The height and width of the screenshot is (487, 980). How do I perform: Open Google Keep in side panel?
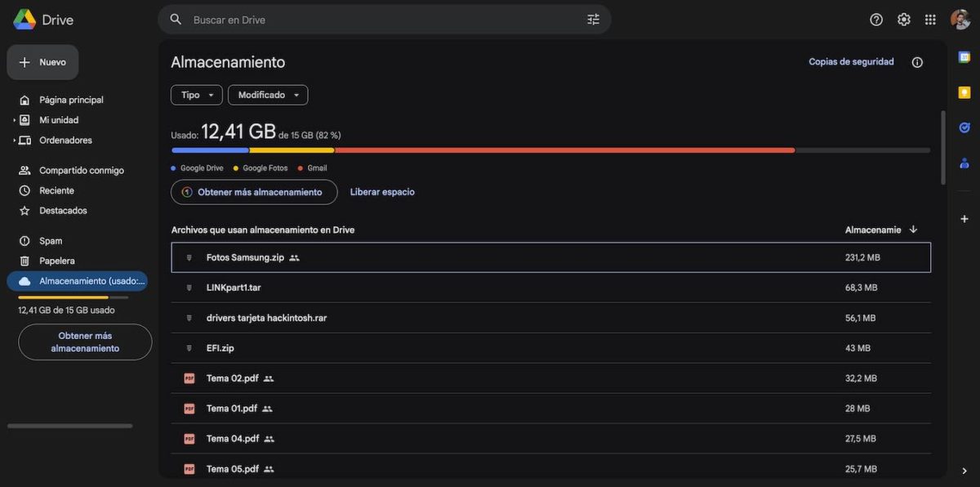(x=964, y=92)
